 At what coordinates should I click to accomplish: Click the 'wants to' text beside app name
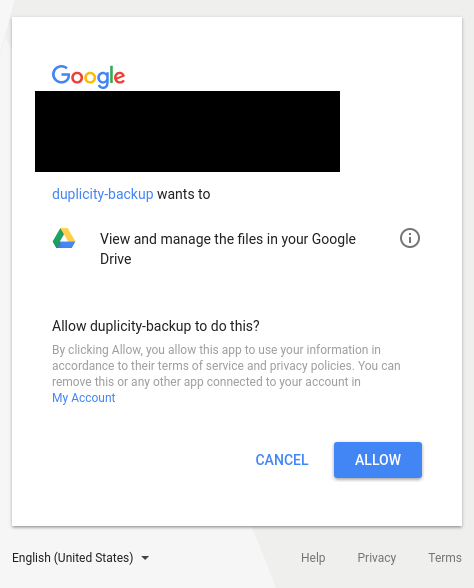point(183,194)
